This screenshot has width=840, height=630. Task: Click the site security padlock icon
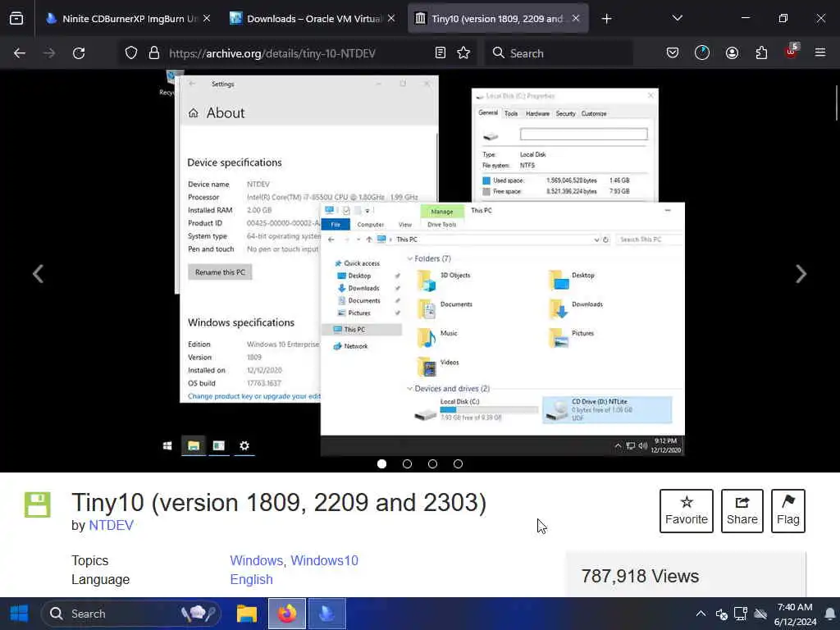pos(154,53)
